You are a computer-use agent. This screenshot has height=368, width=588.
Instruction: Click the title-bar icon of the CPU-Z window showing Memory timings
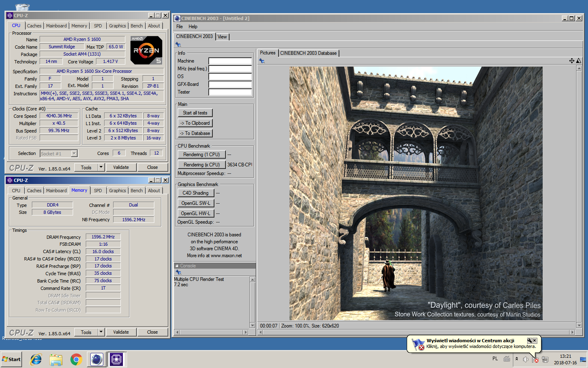[x=10, y=180]
